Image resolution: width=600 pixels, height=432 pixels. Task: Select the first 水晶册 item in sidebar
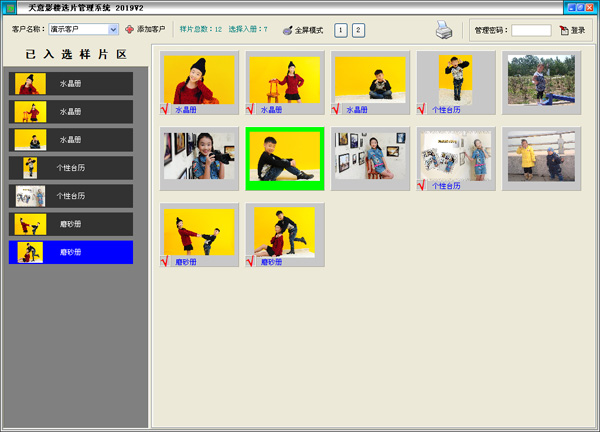(x=70, y=84)
